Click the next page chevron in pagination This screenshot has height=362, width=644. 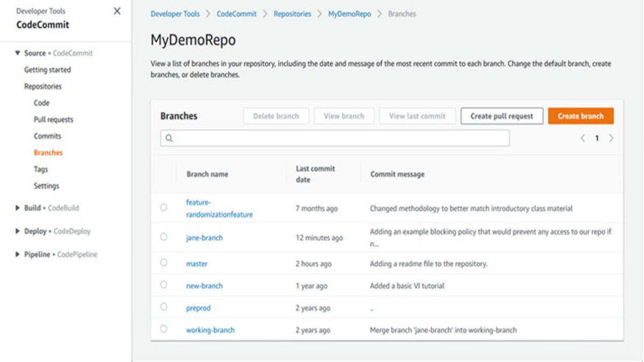pos(611,138)
